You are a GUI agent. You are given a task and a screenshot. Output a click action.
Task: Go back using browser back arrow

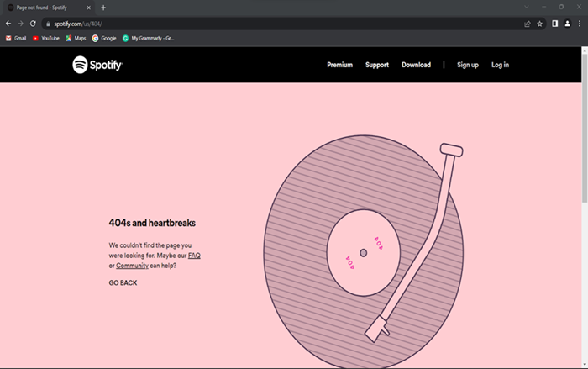click(x=8, y=24)
